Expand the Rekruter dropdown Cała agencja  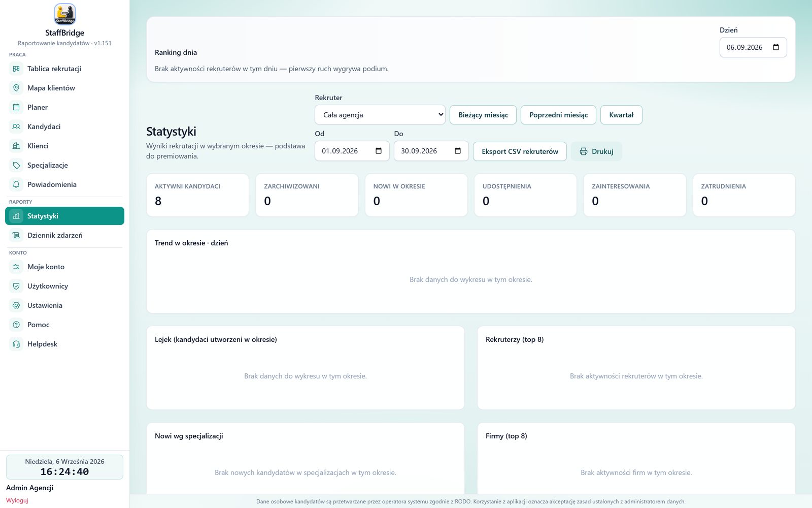pos(380,115)
